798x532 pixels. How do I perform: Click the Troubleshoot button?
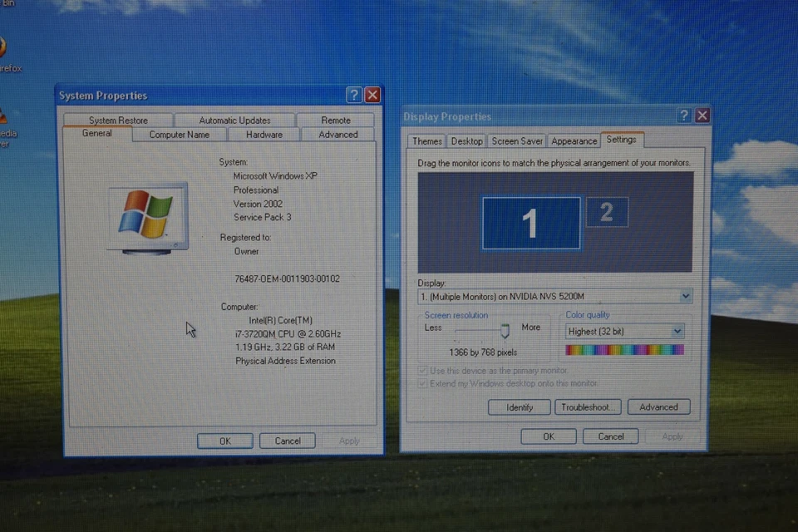[588, 406]
